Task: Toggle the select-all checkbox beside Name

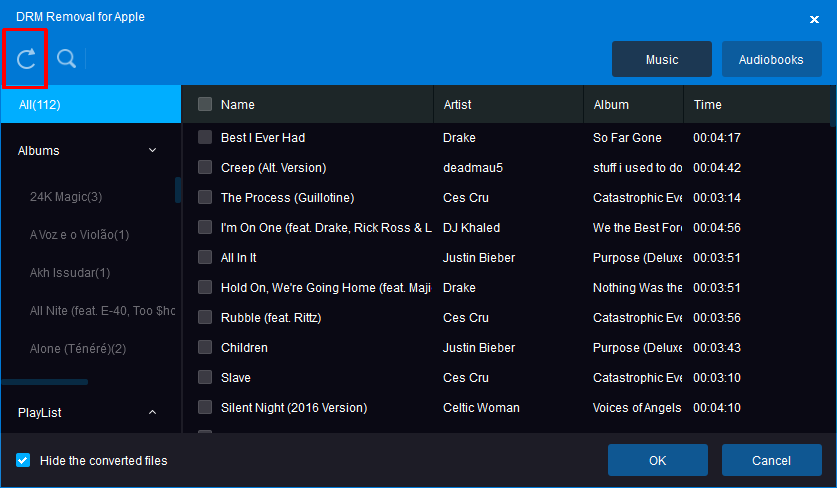Action: 205,104
